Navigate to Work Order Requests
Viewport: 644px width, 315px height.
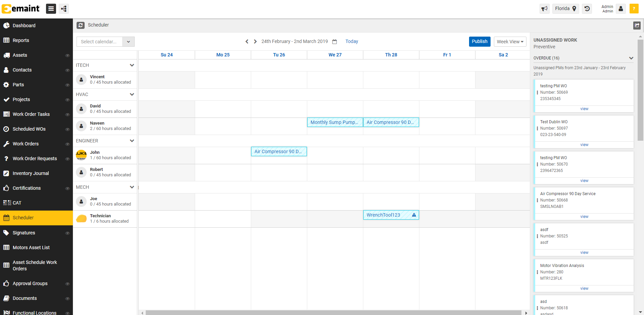(35, 159)
